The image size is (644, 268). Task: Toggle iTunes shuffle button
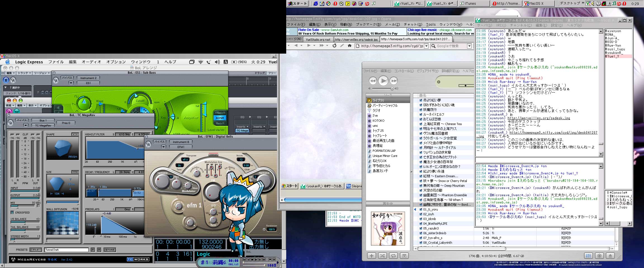coord(382,256)
